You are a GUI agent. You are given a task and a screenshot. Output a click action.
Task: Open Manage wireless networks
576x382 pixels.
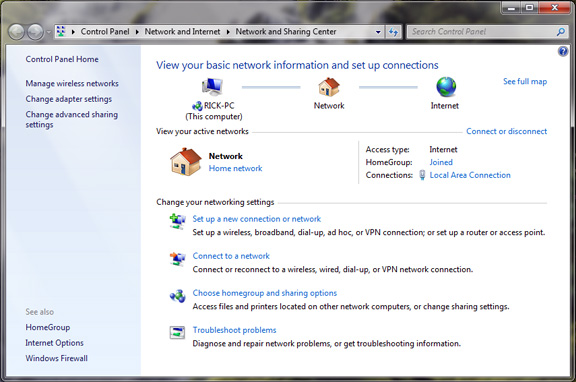[x=72, y=83]
